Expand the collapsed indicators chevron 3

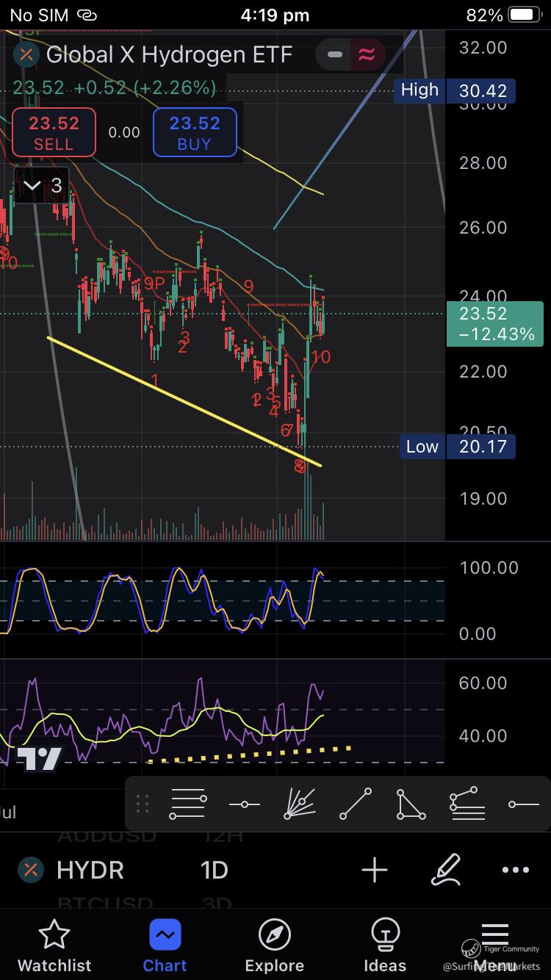coord(43,186)
